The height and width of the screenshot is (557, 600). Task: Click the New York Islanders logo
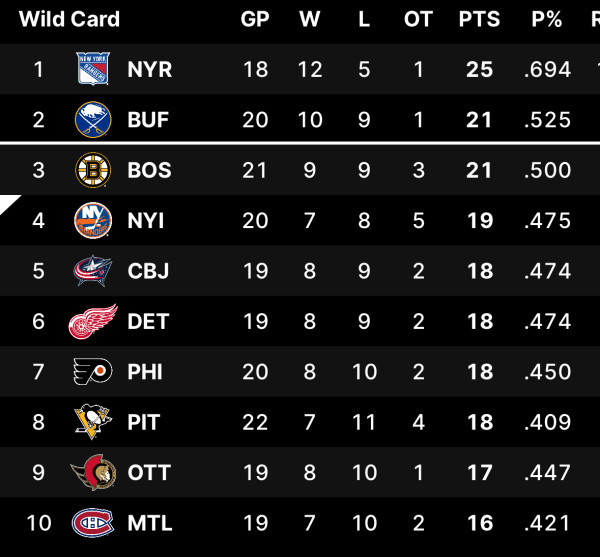coord(93,220)
